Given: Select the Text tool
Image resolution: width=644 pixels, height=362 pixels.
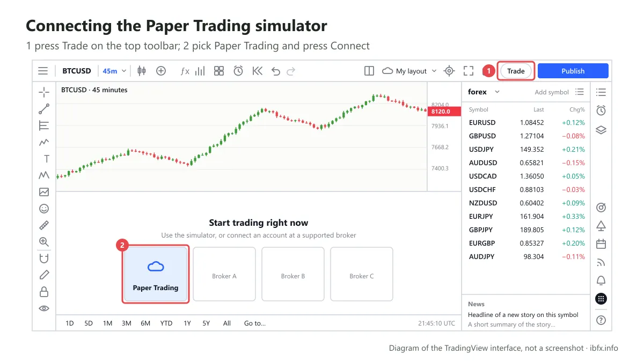Looking at the screenshot, I should 46,159.
